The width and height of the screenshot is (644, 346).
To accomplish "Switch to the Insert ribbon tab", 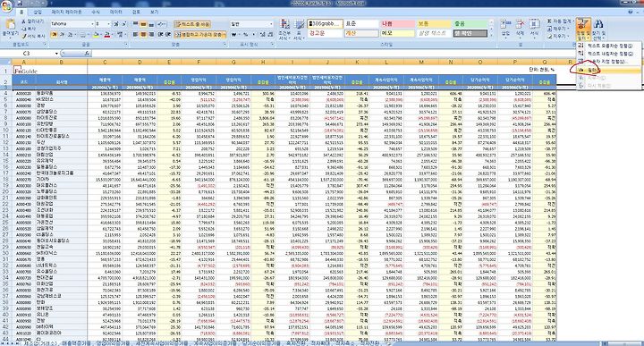I will [x=38, y=13].
